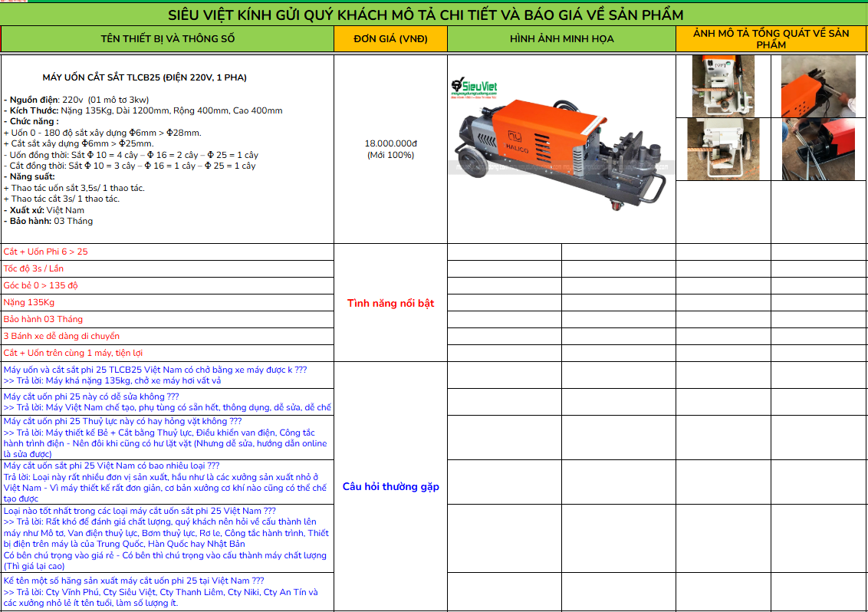Screen dimensions: 868x612
Task: Select the 'Bảo hành 03 Tháng' red cell
Action: point(167,320)
